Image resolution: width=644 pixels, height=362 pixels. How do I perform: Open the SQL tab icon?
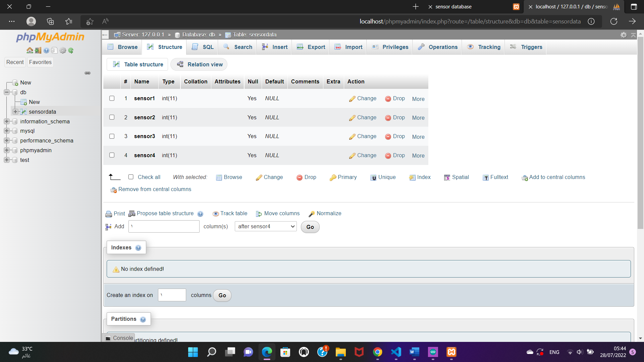click(x=195, y=47)
